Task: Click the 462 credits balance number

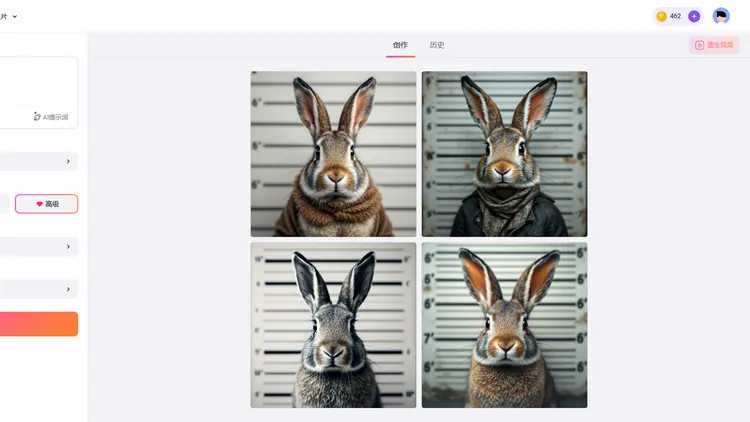Action: tap(675, 16)
